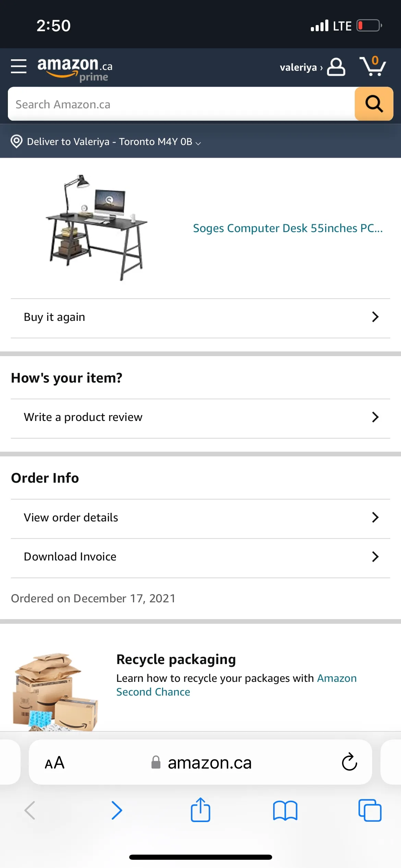This screenshot has height=868, width=401.
Task: Tap the Amazon.ca prime logo
Action: (75, 68)
